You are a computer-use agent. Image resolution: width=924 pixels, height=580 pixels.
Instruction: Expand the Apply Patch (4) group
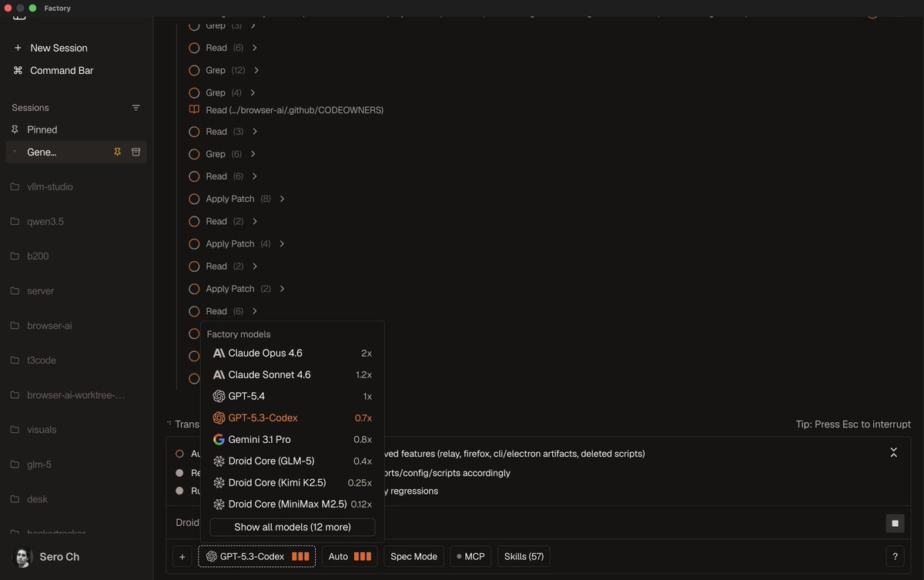click(x=237, y=243)
